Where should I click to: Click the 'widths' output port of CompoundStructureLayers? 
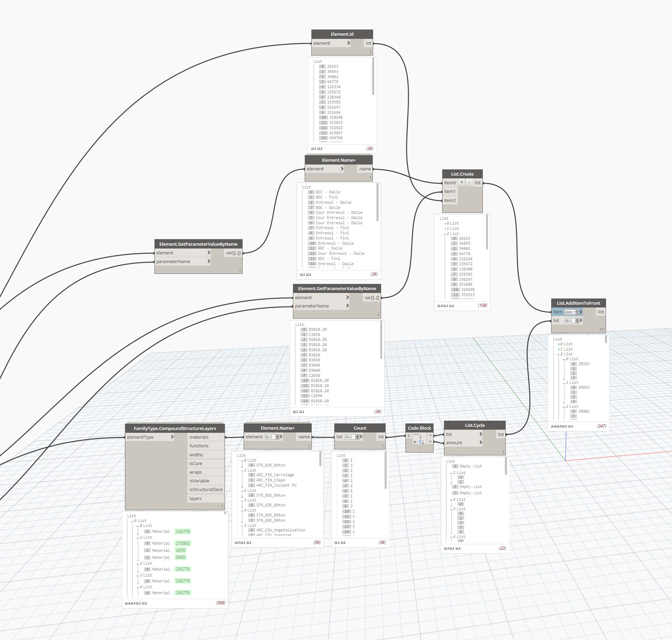click(x=196, y=455)
